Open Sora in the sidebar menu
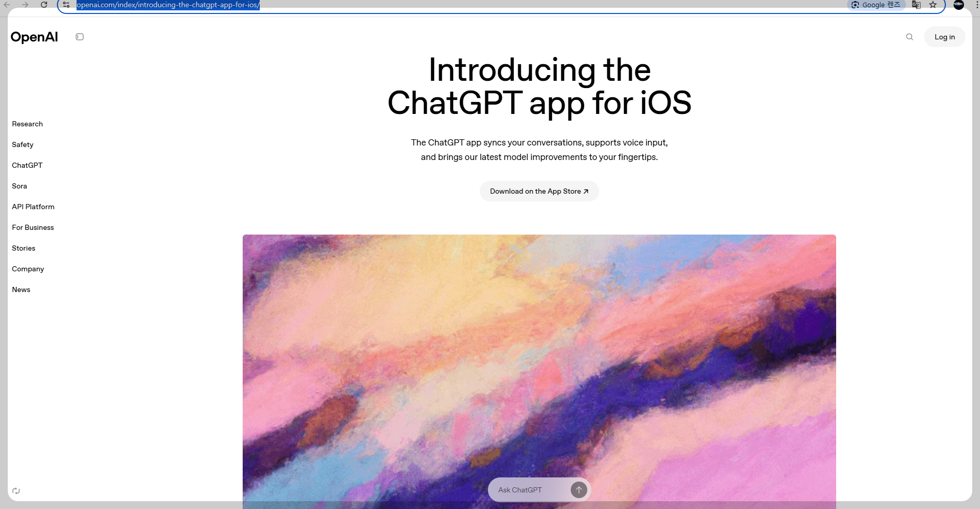The image size is (980, 509). [x=20, y=186]
